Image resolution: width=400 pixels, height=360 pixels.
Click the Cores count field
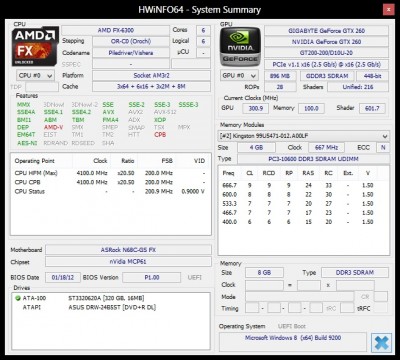(x=203, y=30)
